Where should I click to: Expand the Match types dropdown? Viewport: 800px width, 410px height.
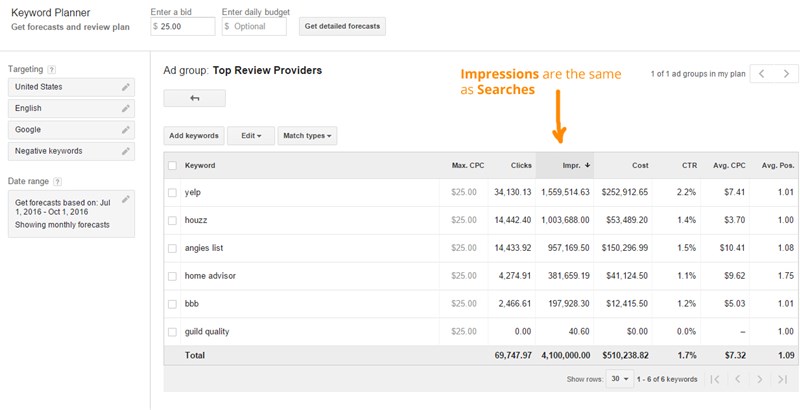coord(307,135)
